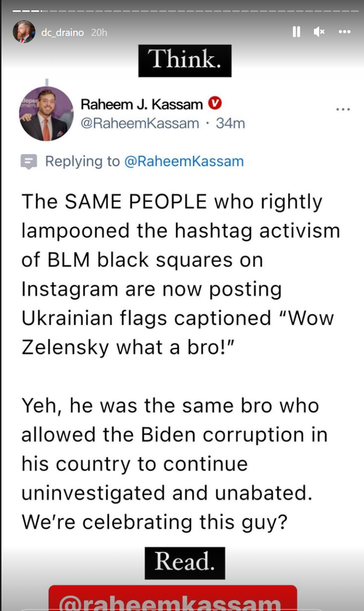Jump to the first story progress segment

16,10
